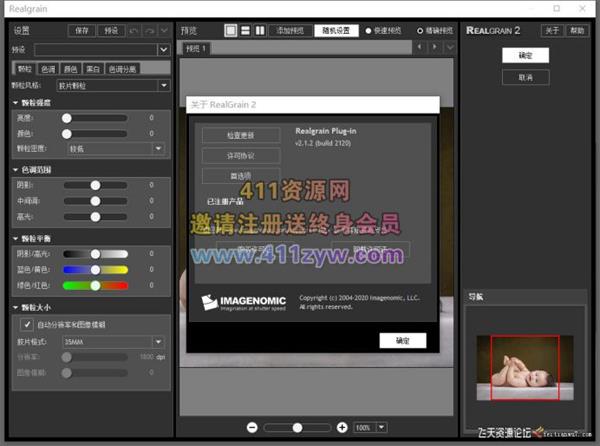
Task: Zoom out with the minus icon
Action: (x=254, y=427)
